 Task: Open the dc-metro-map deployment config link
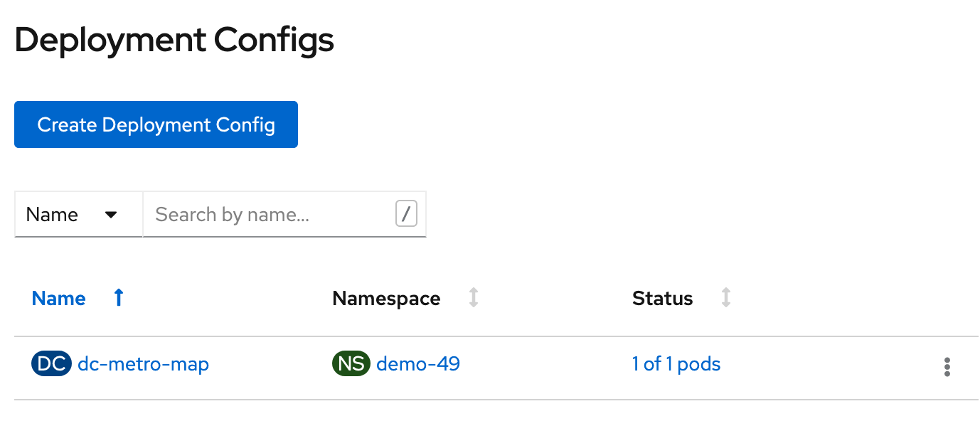[x=143, y=364]
